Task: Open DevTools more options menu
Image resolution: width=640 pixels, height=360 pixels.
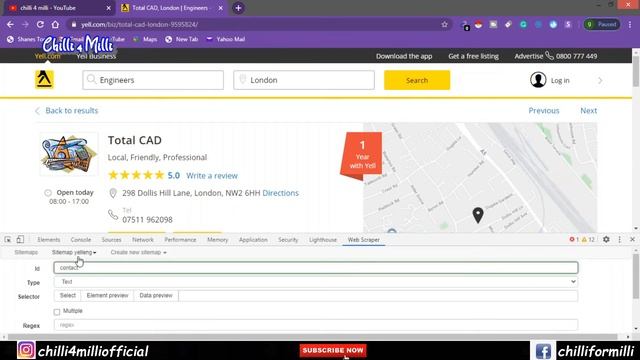Action: [x=620, y=240]
